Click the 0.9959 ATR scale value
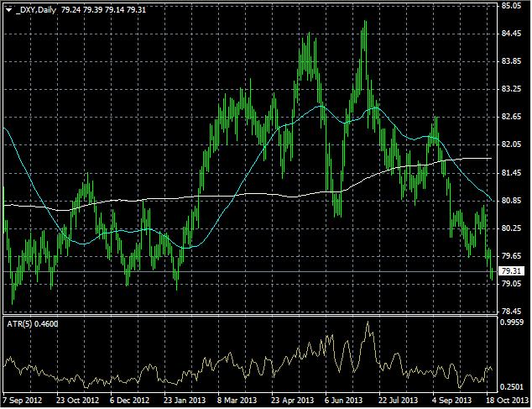Image resolution: width=532 pixels, height=409 pixels. point(511,322)
